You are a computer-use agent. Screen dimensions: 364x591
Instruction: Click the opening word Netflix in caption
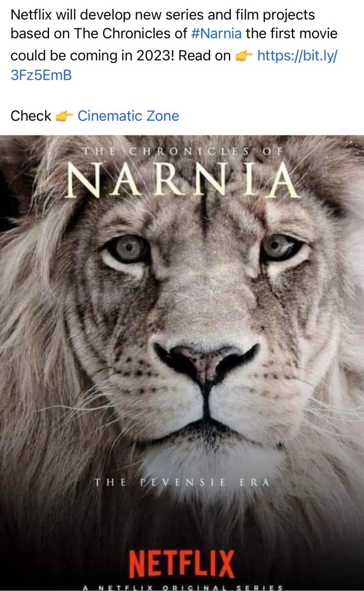pyautogui.click(x=32, y=14)
